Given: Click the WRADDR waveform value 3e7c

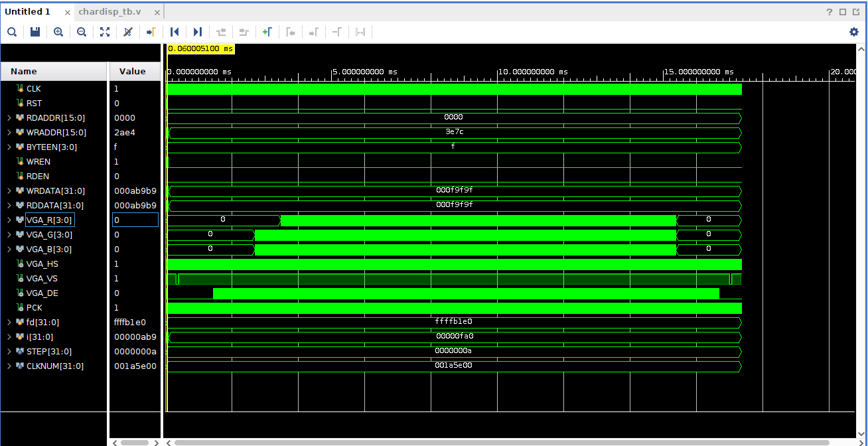Looking at the screenshot, I should (454, 132).
